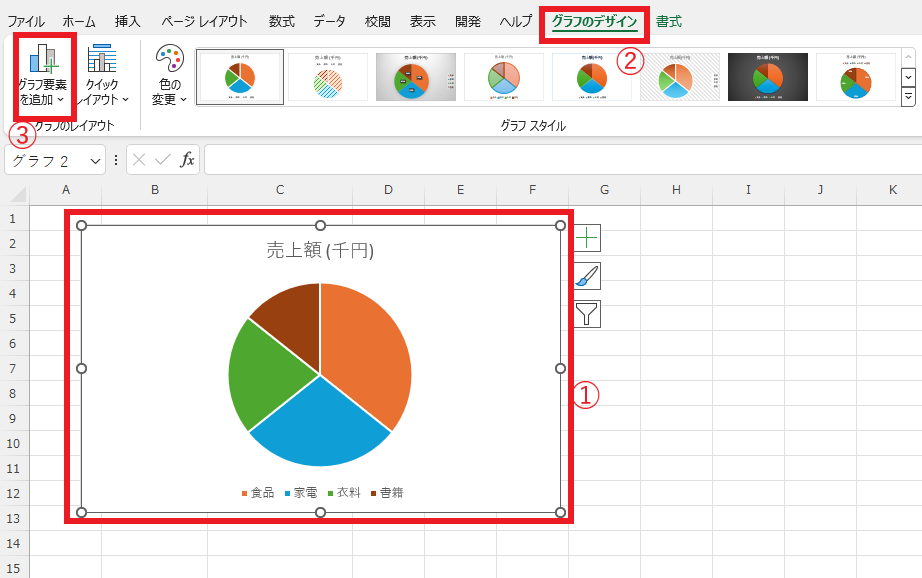The width and height of the screenshot is (922, 578).
Task: Open the クイックレイアウト gallery
Action: pos(102,75)
